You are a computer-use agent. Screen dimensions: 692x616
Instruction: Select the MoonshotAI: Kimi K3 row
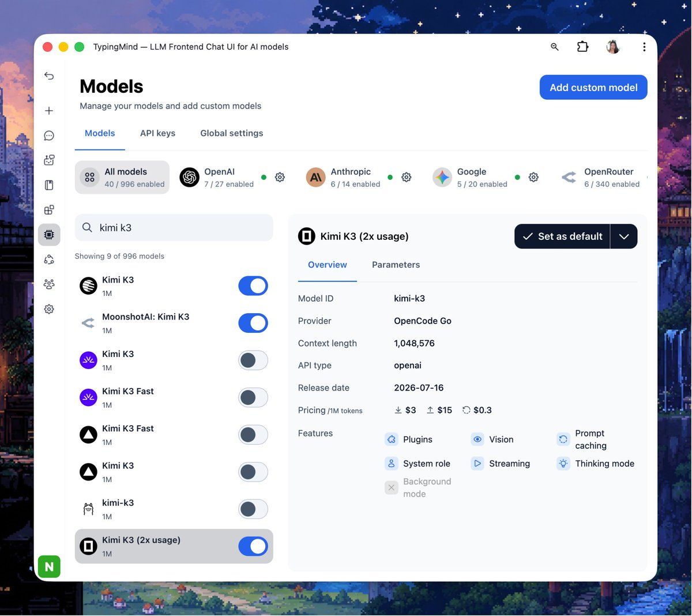[174, 323]
